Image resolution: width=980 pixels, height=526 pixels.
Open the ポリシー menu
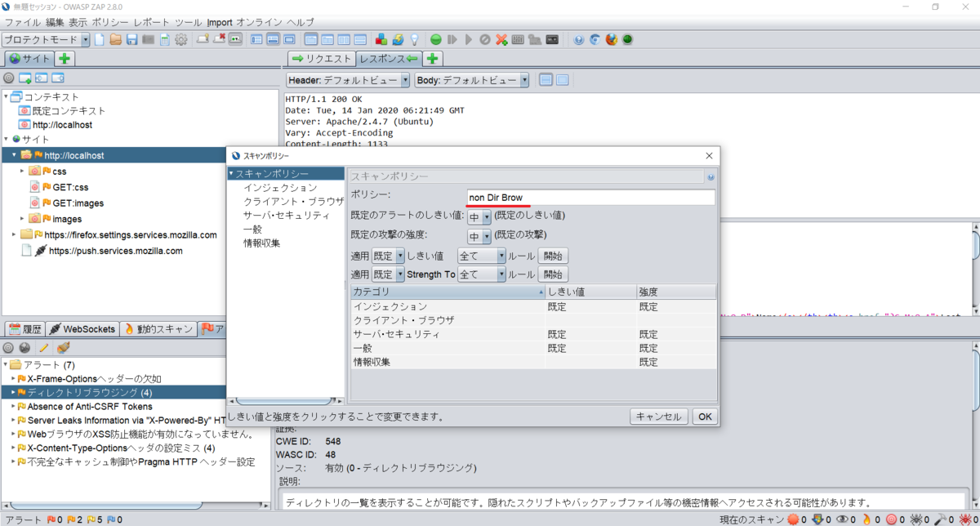(109, 22)
